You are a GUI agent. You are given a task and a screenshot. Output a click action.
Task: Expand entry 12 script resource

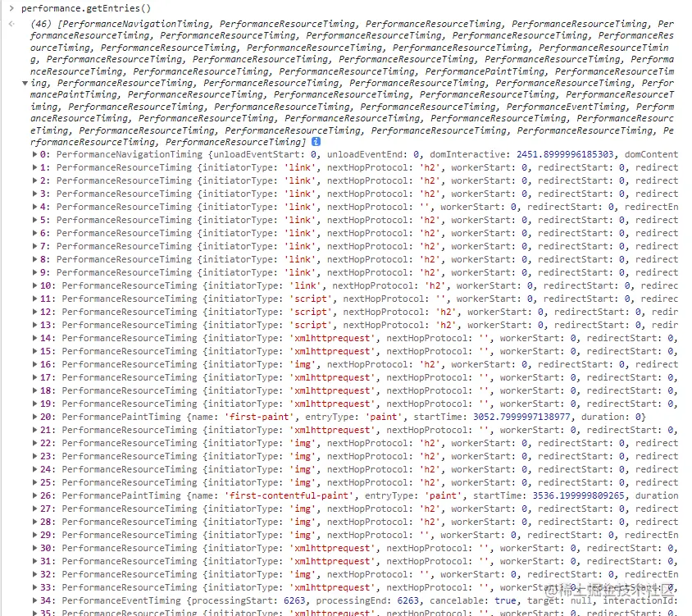(x=34, y=312)
